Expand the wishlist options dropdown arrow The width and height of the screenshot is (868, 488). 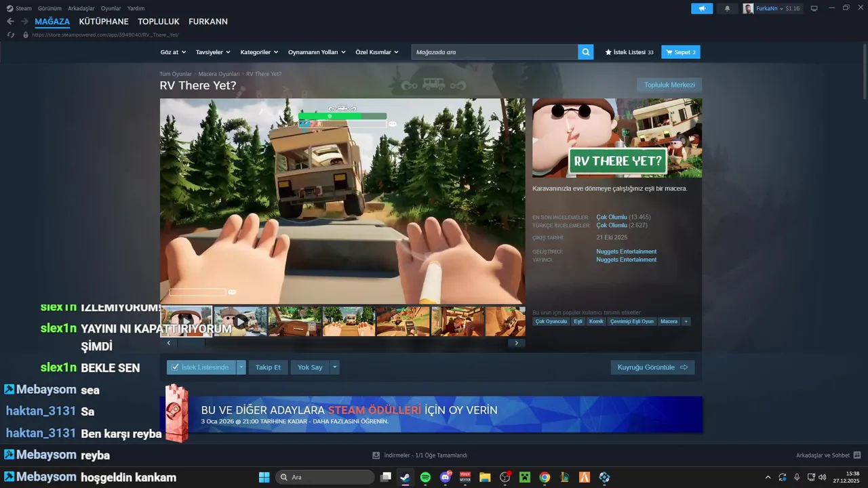(x=241, y=367)
